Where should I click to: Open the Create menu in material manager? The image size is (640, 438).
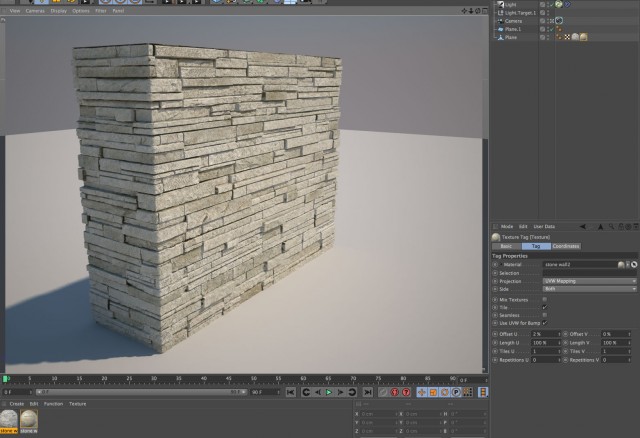(x=17, y=404)
